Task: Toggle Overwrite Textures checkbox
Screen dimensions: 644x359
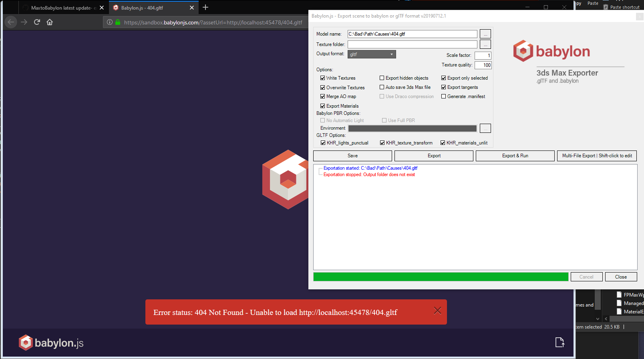Action: pyautogui.click(x=323, y=88)
